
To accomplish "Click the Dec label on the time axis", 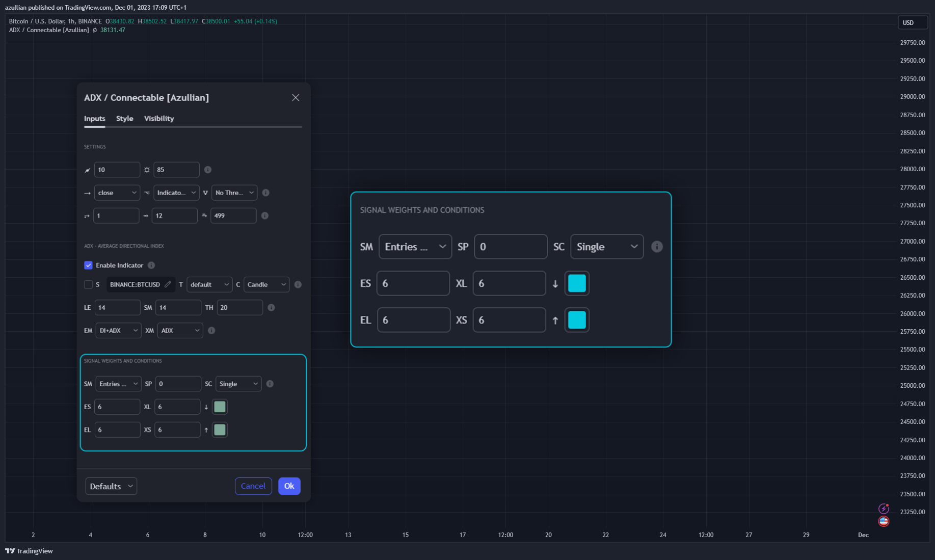I will point(863,535).
